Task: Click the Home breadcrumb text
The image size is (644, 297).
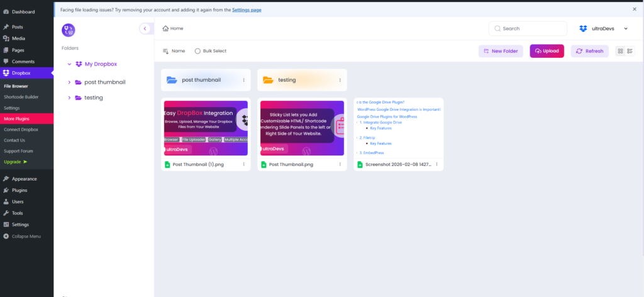Action: [177, 29]
